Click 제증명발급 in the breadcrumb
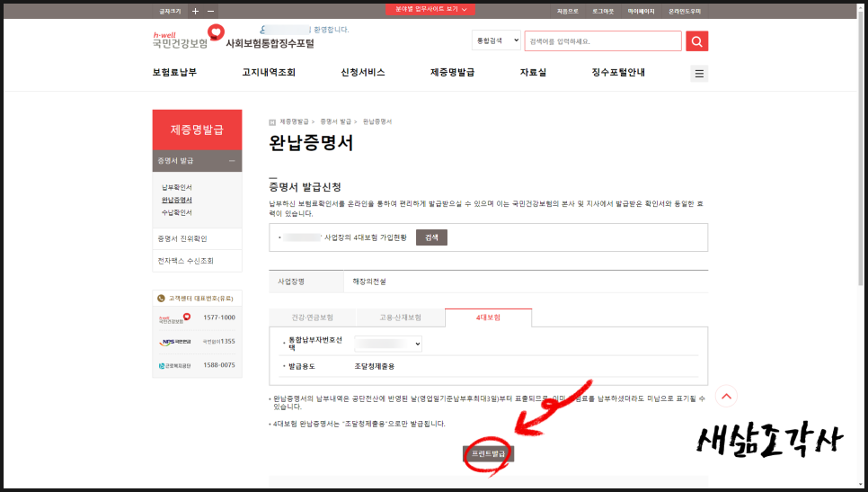The height and width of the screenshot is (492, 868). (x=294, y=122)
